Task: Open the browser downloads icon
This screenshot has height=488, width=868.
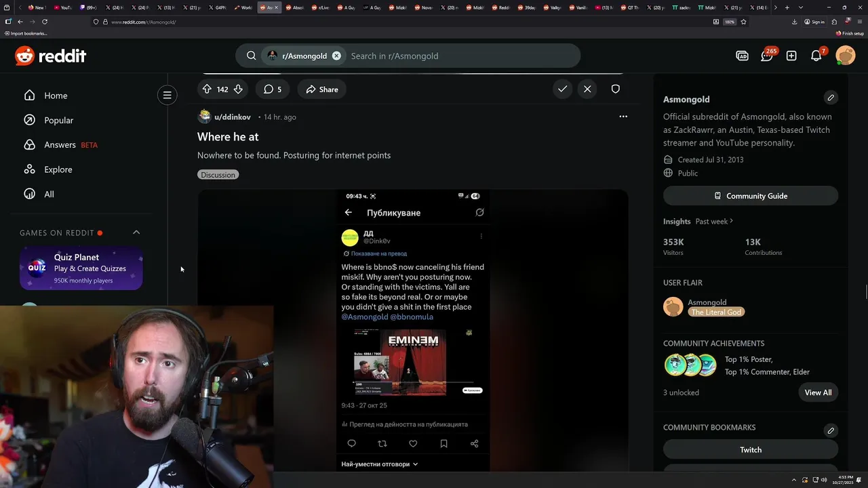Action: [795, 22]
